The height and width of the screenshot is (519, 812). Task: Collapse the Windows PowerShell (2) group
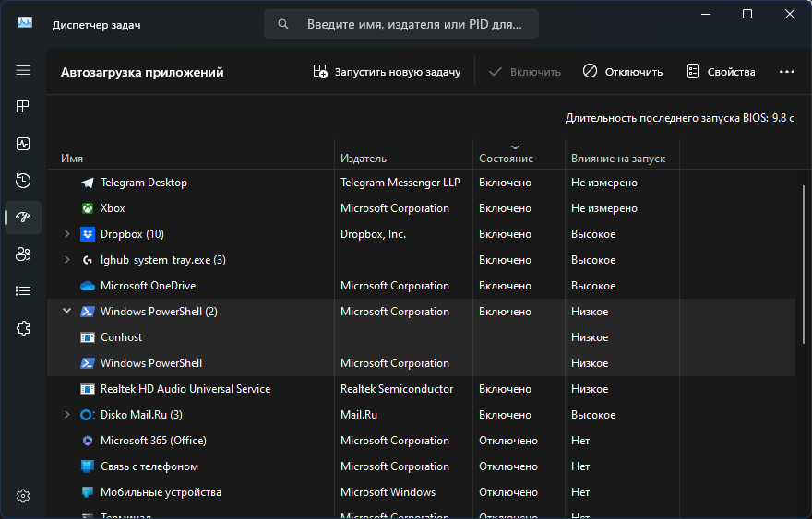66,312
